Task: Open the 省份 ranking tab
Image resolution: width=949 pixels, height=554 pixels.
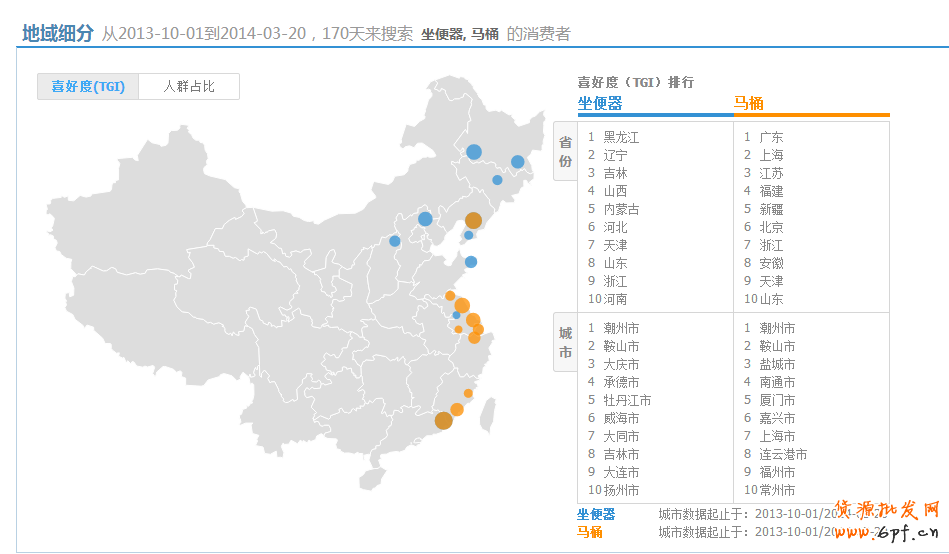Action: (x=565, y=151)
